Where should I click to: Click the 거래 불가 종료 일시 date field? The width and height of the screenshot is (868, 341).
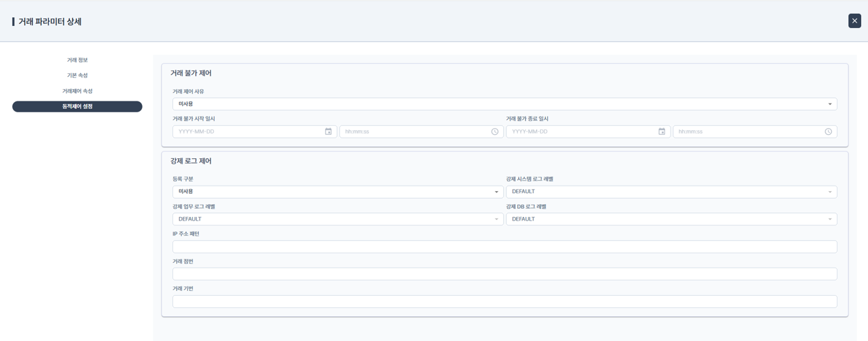coord(588,131)
